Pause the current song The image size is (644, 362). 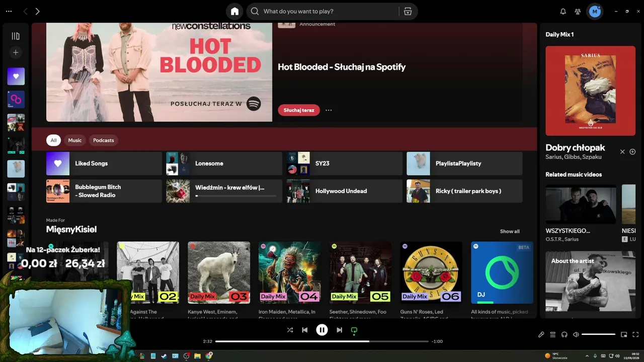tap(322, 330)
